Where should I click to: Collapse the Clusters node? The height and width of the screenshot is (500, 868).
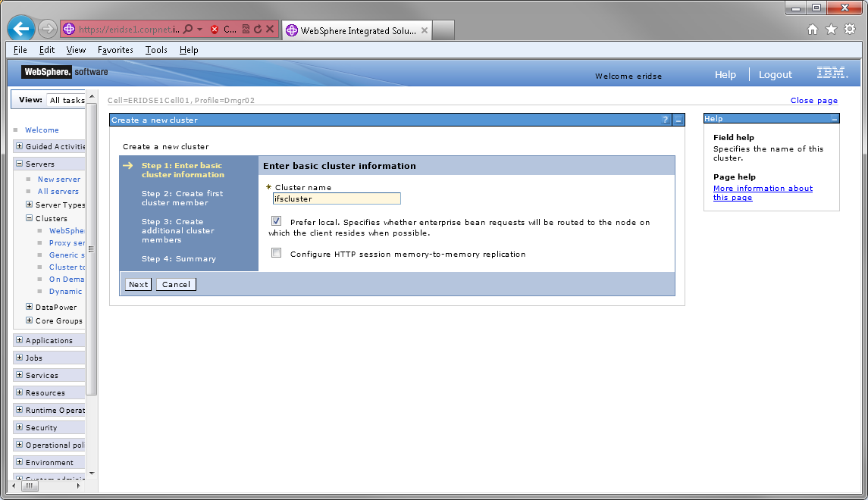pos(30,218)
